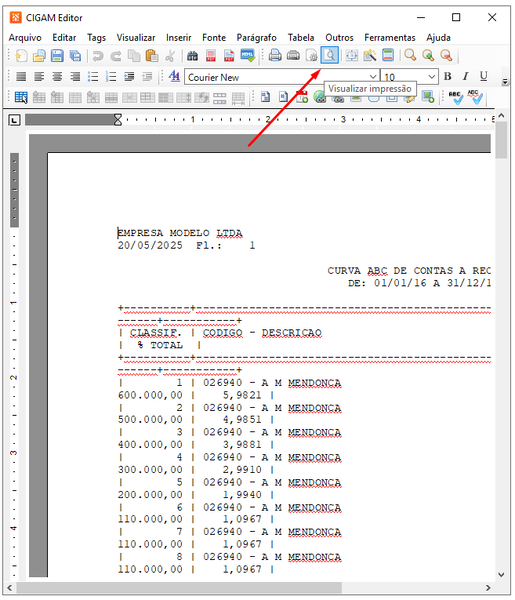This screenshot has height=600, width=515.
Task: Click the vertical scrollbar thumb
Action: [501, 140]
